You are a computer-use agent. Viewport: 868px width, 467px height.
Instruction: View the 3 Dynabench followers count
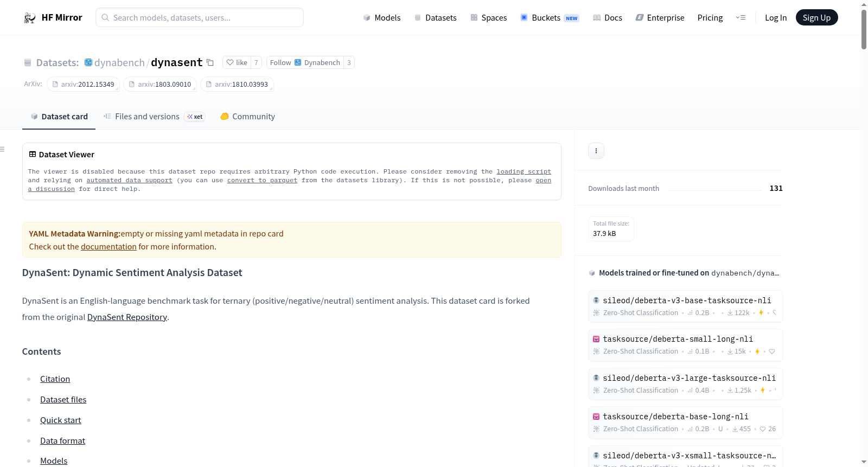[349, 63]
